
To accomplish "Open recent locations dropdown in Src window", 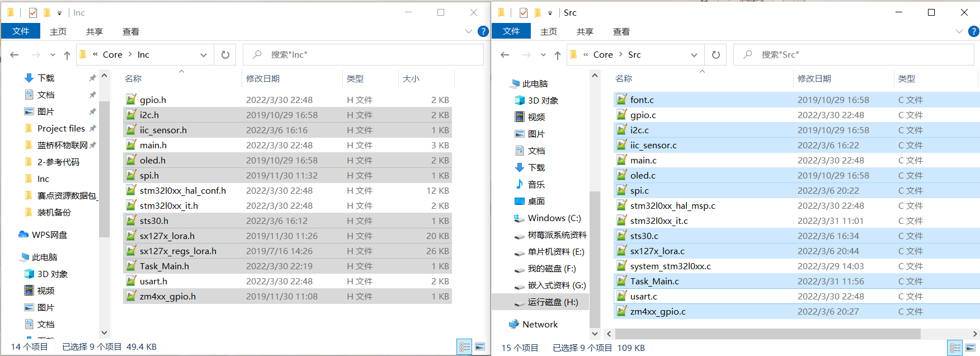I will pyautogui.click(x=543, y=55).
